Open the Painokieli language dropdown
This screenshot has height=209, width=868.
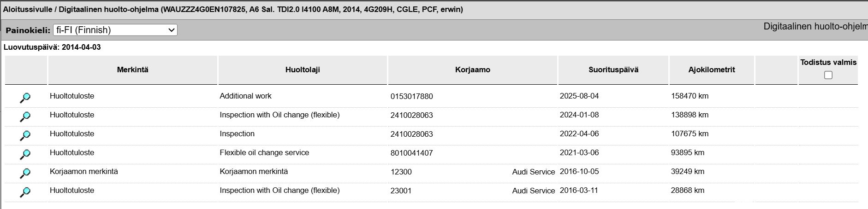pyautogui.click(x=115, y=30)
